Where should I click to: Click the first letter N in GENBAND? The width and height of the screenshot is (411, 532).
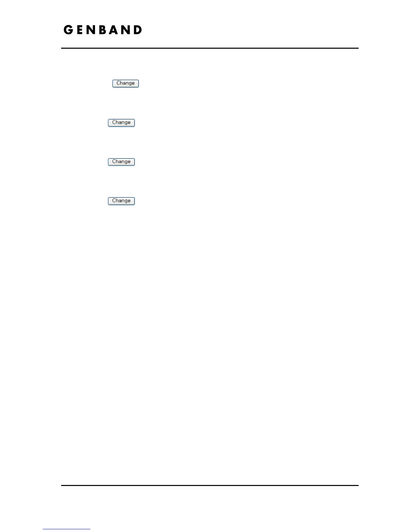coord(91,30)
